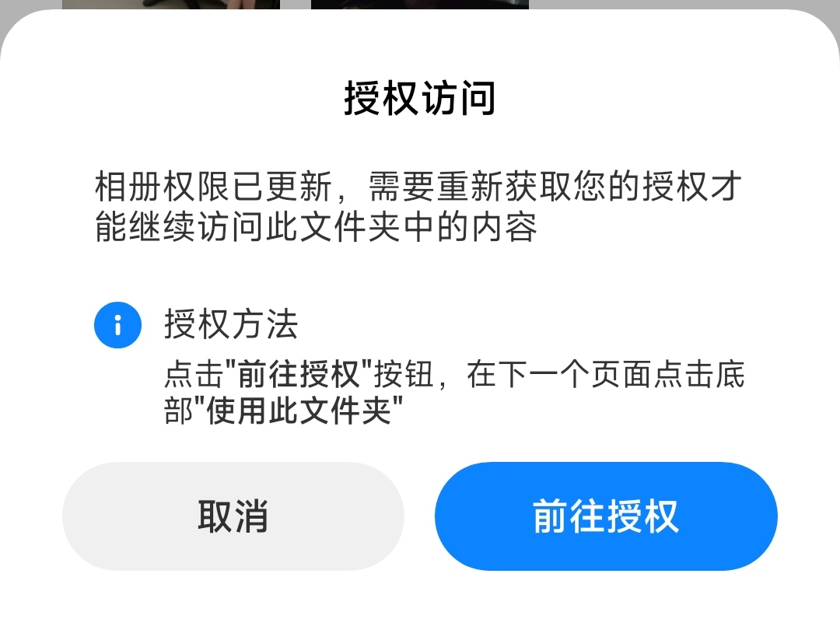Tap the 在下一个页面点击底 instruction text

click(x=605, y=374)
